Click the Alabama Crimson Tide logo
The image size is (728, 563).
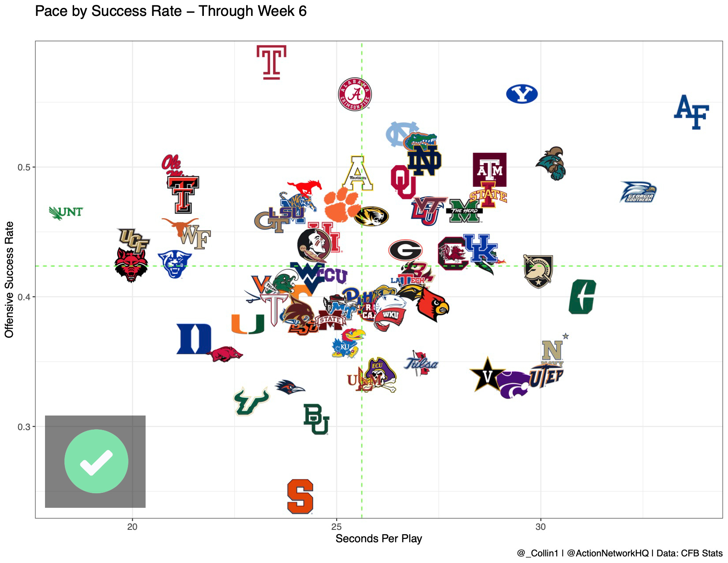point(355,94)
